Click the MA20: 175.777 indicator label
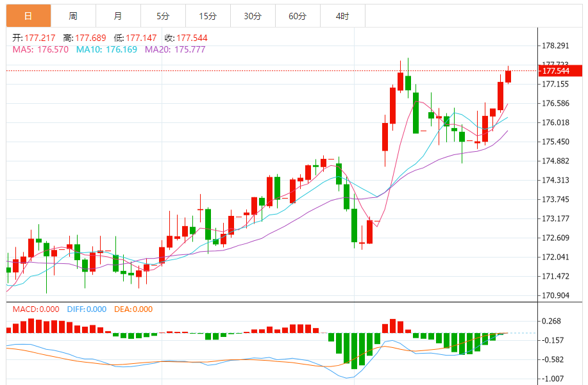The image size is (588, 385). click(x=175, y=49)
